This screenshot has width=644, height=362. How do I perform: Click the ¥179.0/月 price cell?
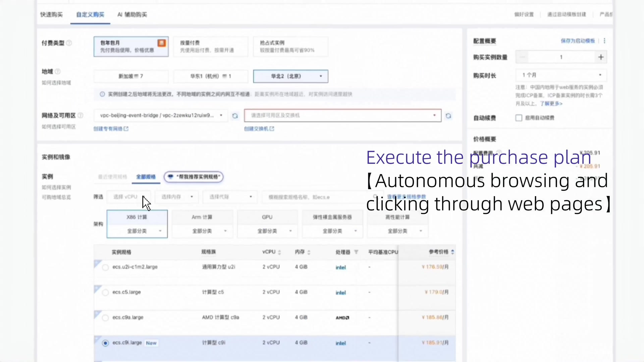click(x=436, y=292)
